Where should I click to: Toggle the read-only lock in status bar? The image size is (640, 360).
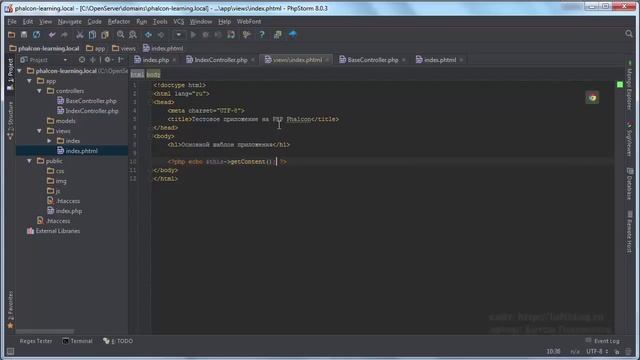617,351
